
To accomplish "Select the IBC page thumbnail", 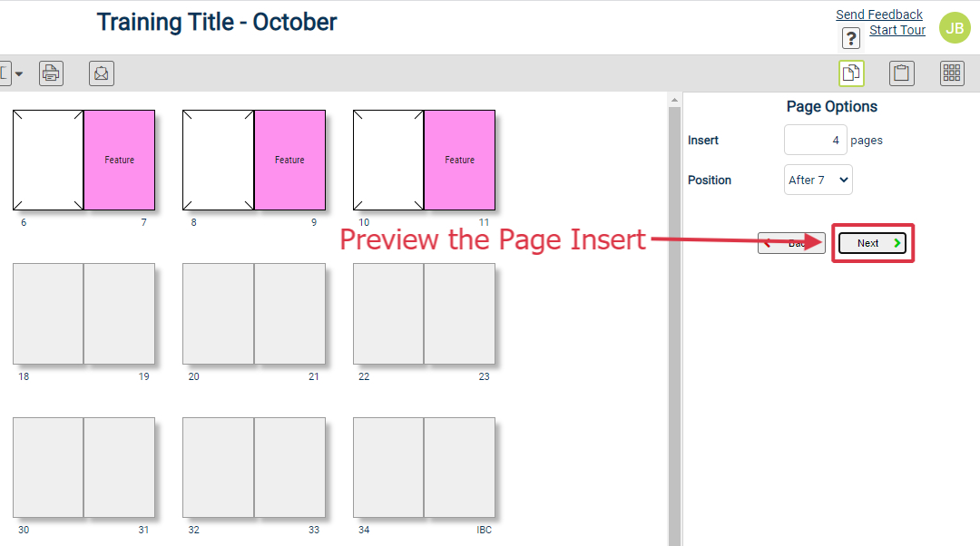I will [x=459, y=467].
